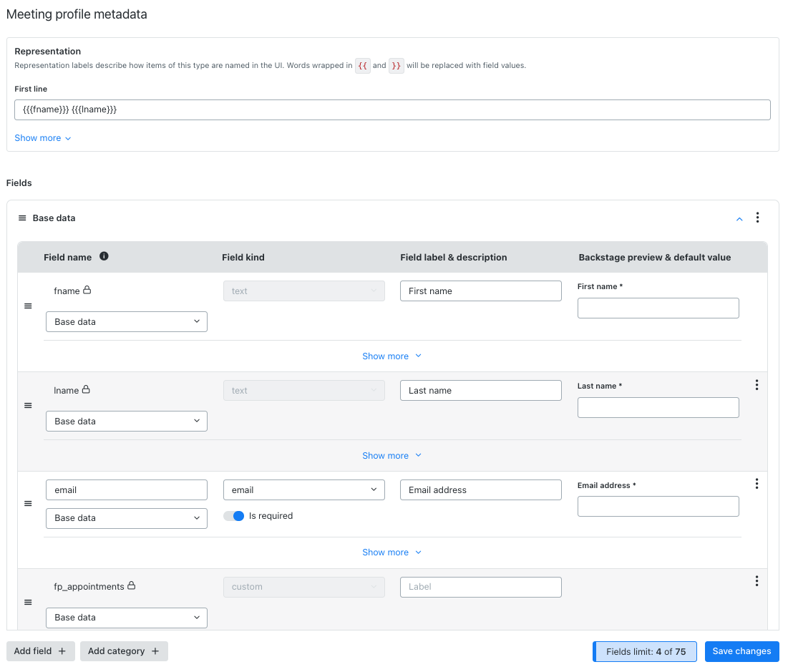The height and width of the screenshot is (672, 788).
Task: Open category dropdown for fp_appointments field
Action: (x=127, y=618)
